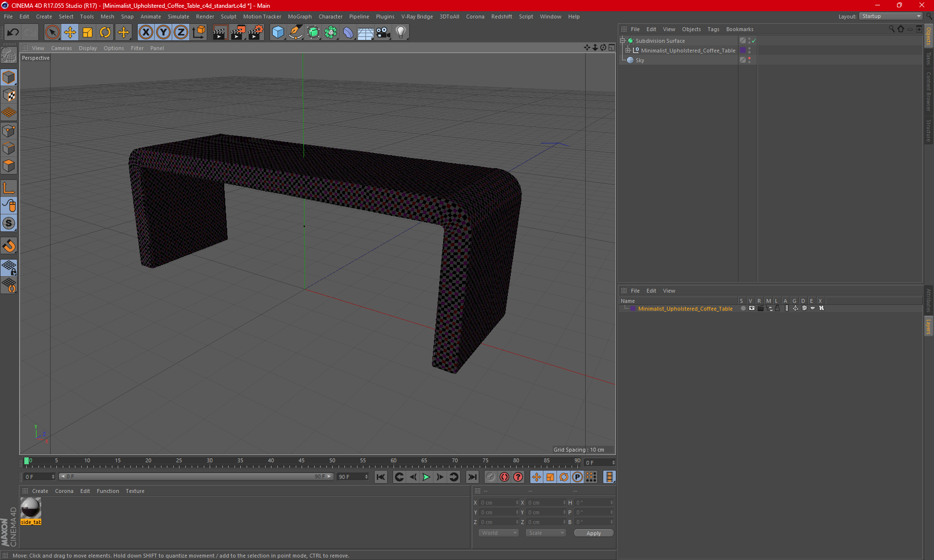
Task: Select the Live Selection tool
Action: click(52, 33)
